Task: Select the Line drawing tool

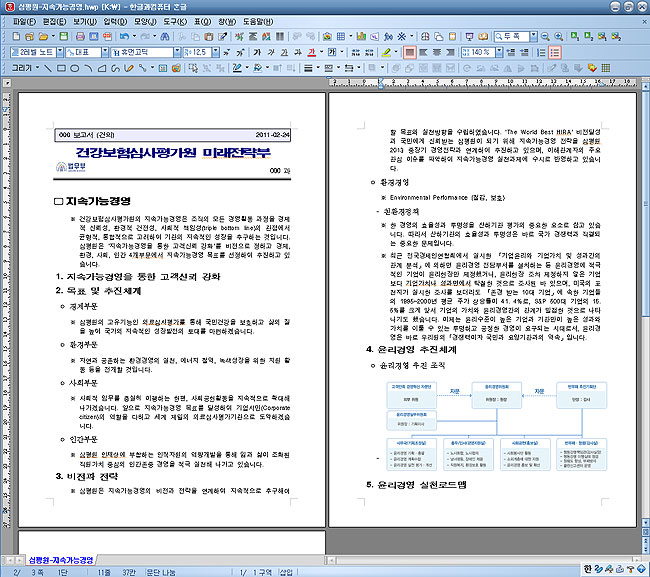Action: point(48,68)
